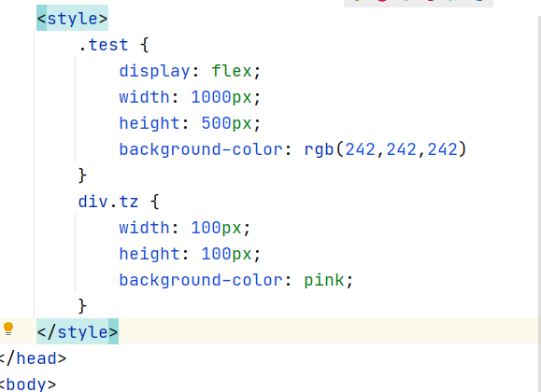Click the flex value
This screenshot has height=392, width=541.
point(232,71)
